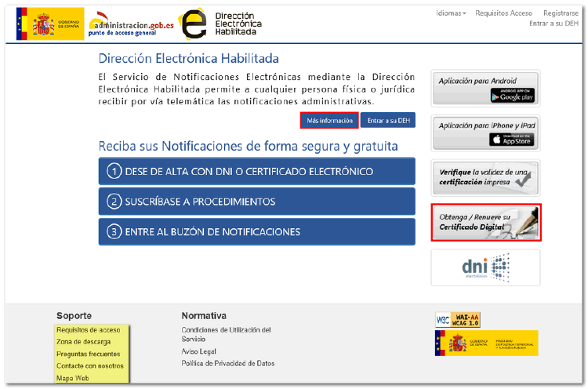Click the Gobierno de España logo in header
588x389 pixels.
click(50, 24)
